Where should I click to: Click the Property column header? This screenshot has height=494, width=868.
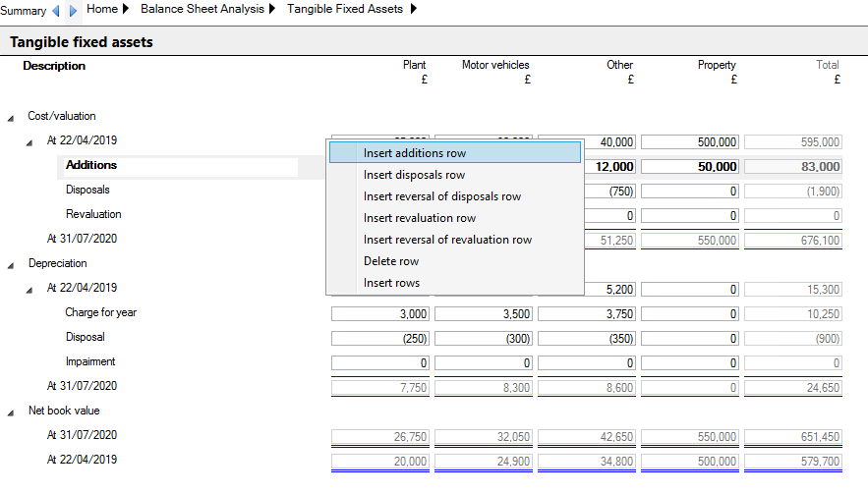717,65
